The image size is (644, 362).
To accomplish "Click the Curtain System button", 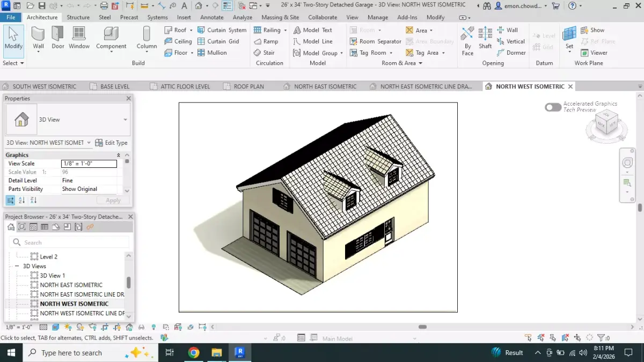I will [222, 31].
